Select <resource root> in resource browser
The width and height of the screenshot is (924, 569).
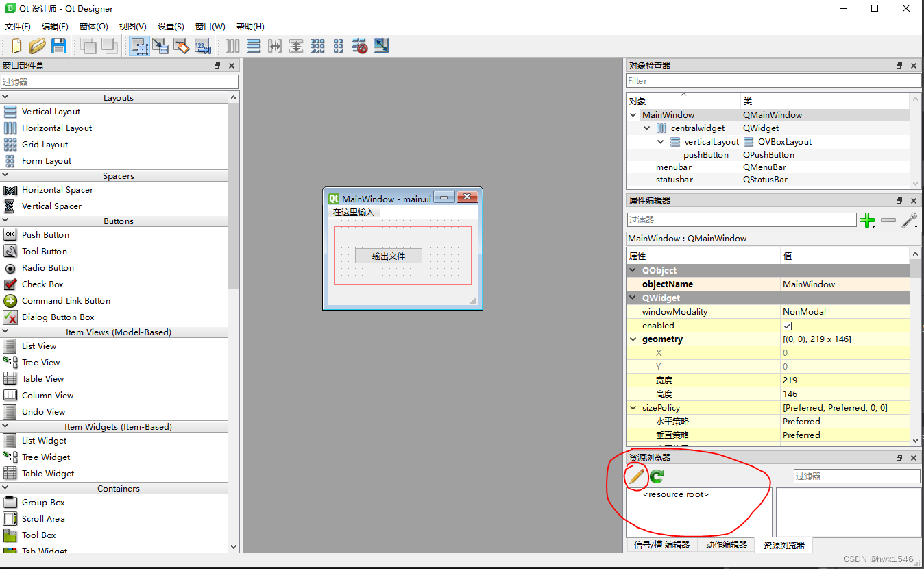click(x=676, y=494)
